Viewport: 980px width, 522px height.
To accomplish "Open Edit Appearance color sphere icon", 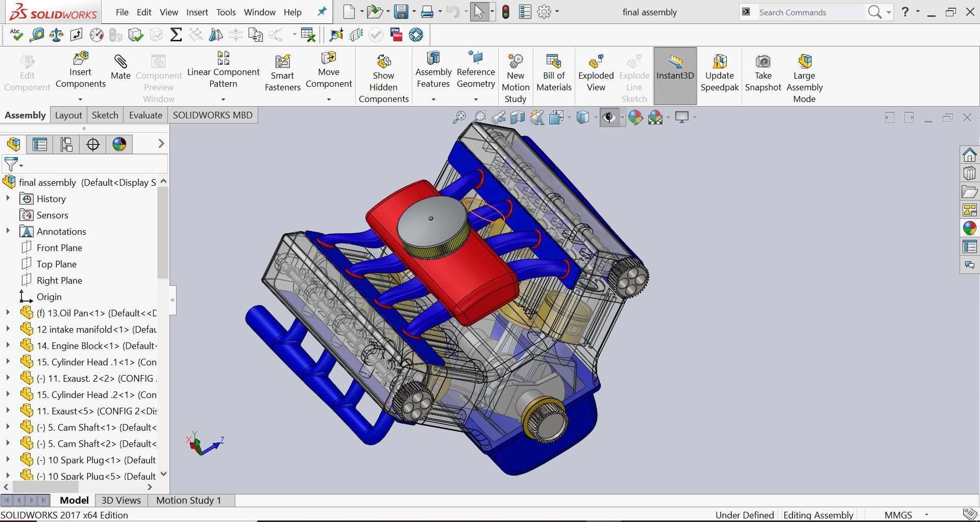I will (x=635, y=118).
